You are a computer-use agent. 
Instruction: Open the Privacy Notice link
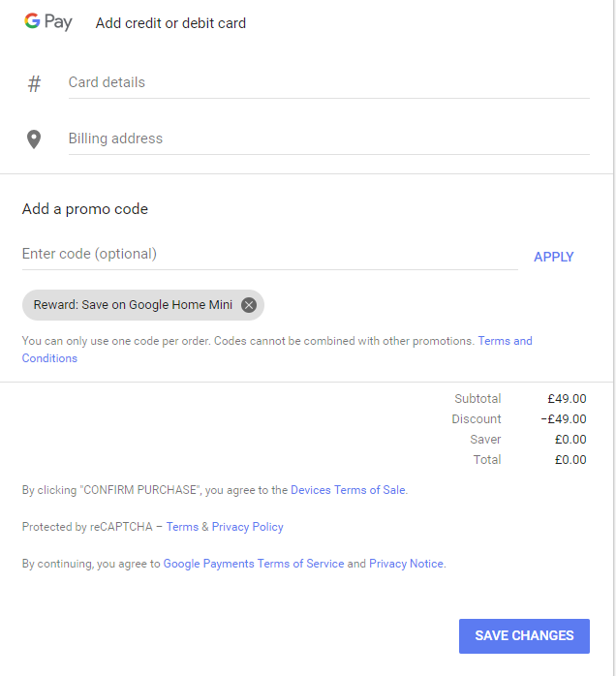(406, 564)
